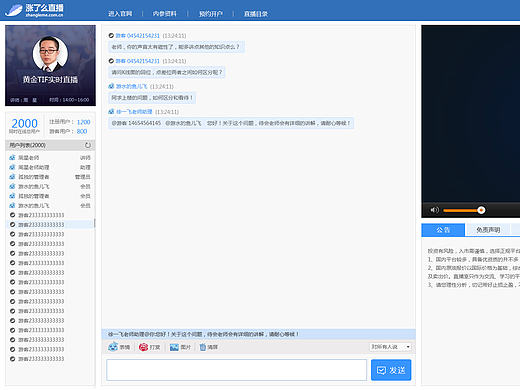Click the registered user count 1200
Image resolution: width=520 pixels, height=390 pixels.
(83, 122)
